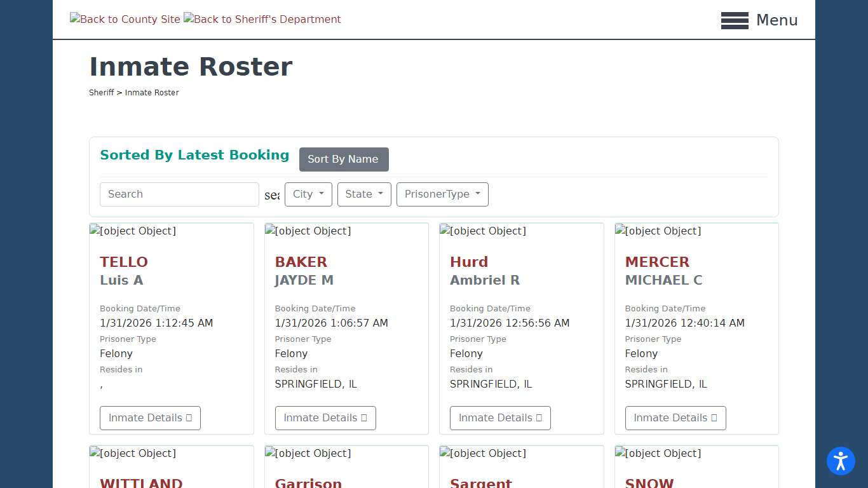Click the Inmate Roster breadcrumb entry
This screenshot has width=868, height=488.
click(152, 92)
